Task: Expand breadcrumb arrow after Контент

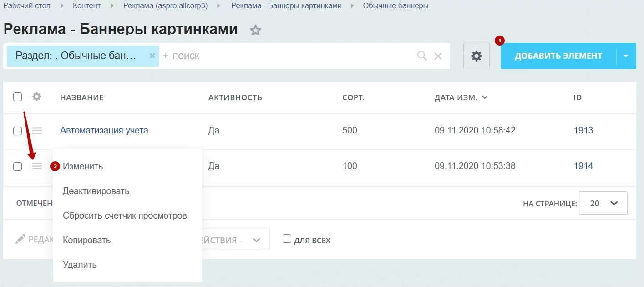Action: (x=112, y=6)
